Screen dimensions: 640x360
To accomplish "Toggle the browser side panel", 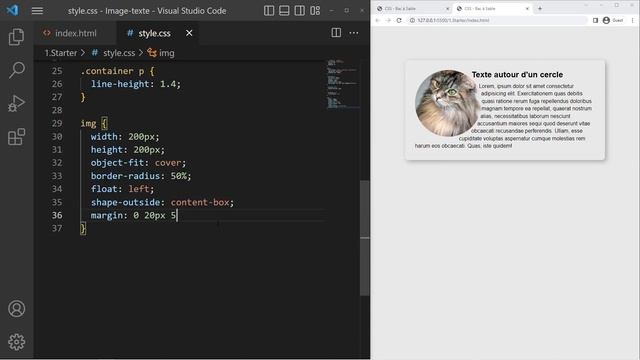I will click(596, 20).
